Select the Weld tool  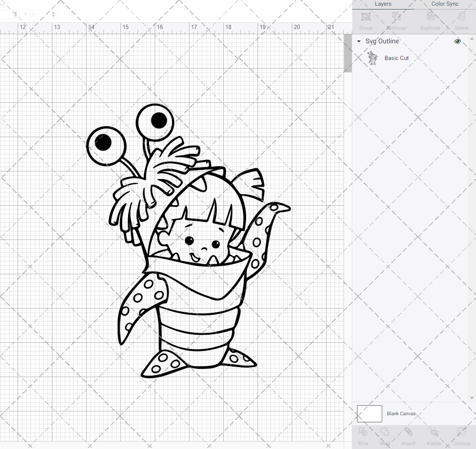(385, 435)
